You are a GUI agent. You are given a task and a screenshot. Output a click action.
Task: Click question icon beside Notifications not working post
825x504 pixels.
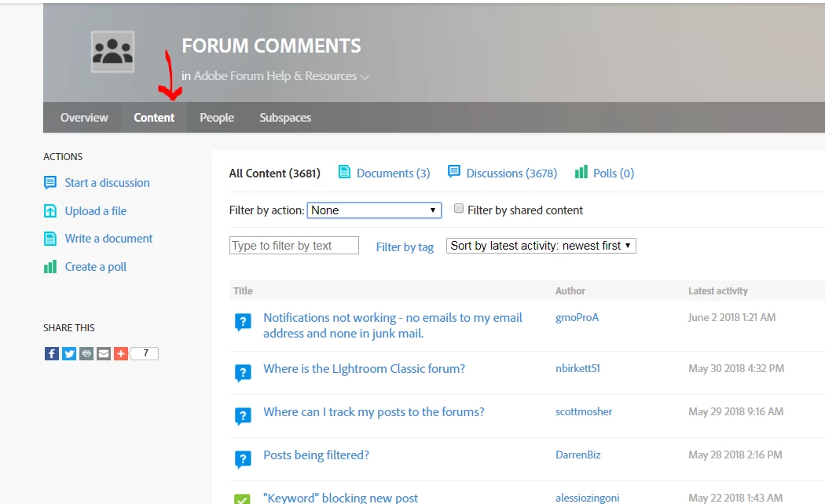point(243,322)
